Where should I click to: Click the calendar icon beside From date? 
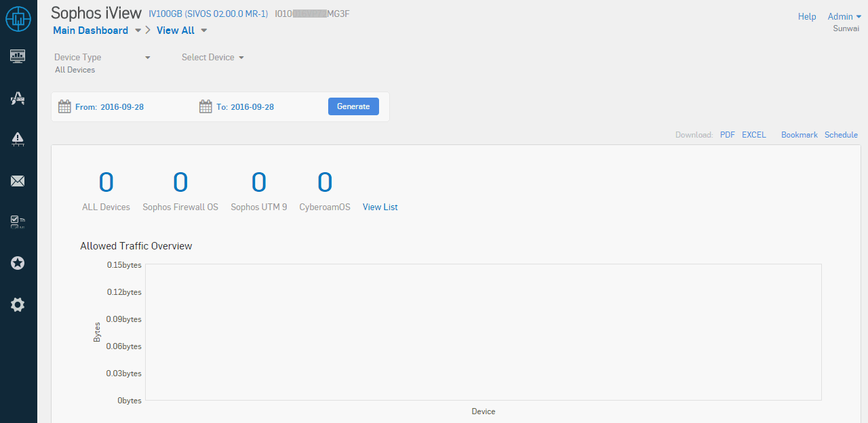[x=64, y=106]
